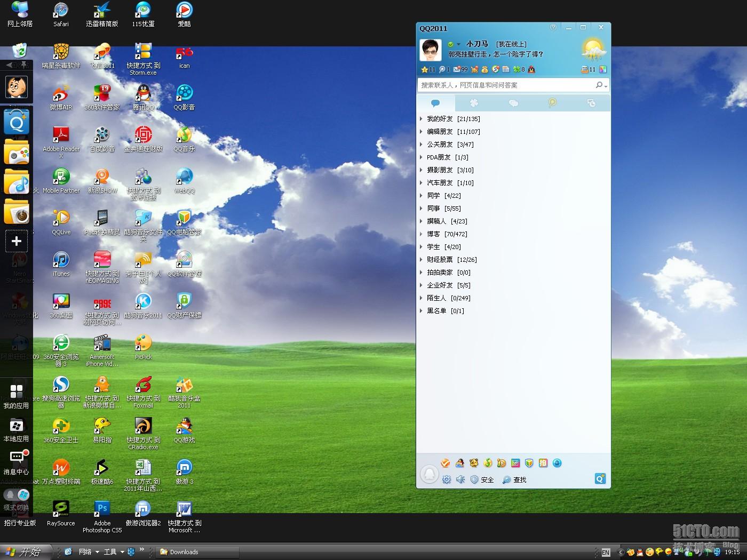The image size is (747, 560).
Task: Open the Downloads taskbar item
Action: (197, 552)
